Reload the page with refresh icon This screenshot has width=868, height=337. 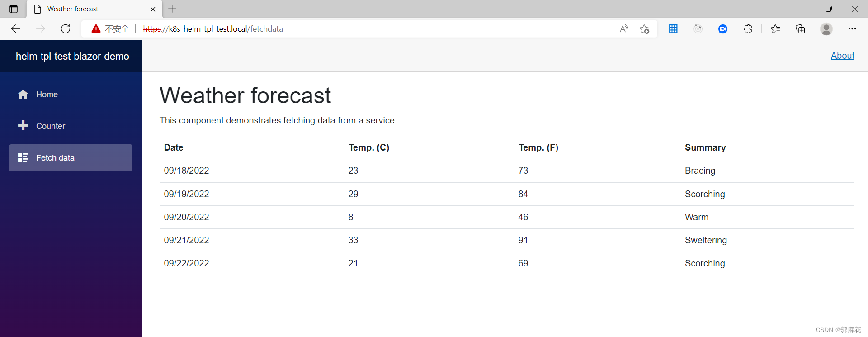click(x=66, y=29)
